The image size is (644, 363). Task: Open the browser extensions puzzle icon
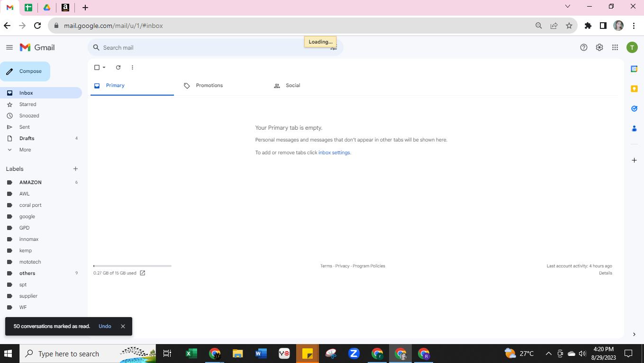588,26
